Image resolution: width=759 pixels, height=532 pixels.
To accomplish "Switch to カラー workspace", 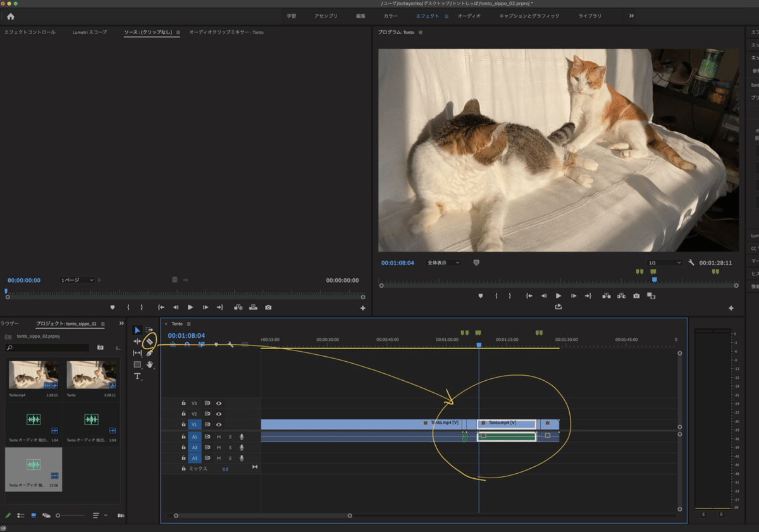I will (391, 16).
